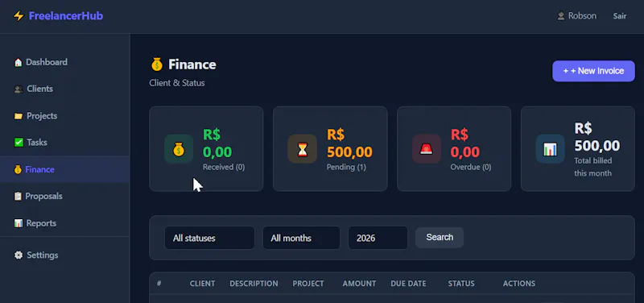Viewport: 644px width, 303px height.
Task: Click the Received card money bag icon
Action: coord(179,149)
